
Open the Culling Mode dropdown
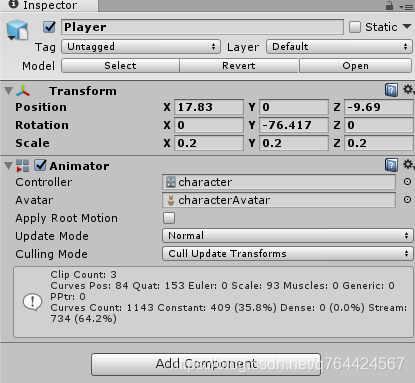point(288,254)
